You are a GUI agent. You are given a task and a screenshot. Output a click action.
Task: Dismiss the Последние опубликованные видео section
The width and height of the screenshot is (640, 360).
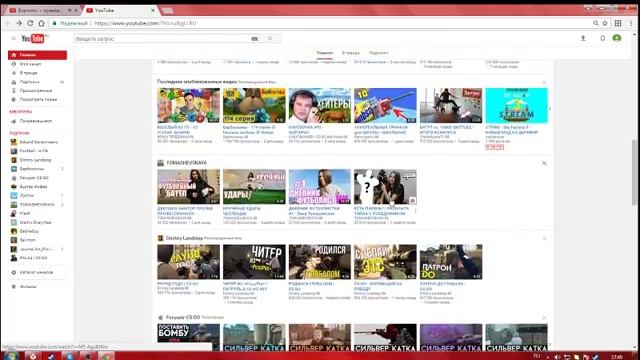[x=544, y=83]
